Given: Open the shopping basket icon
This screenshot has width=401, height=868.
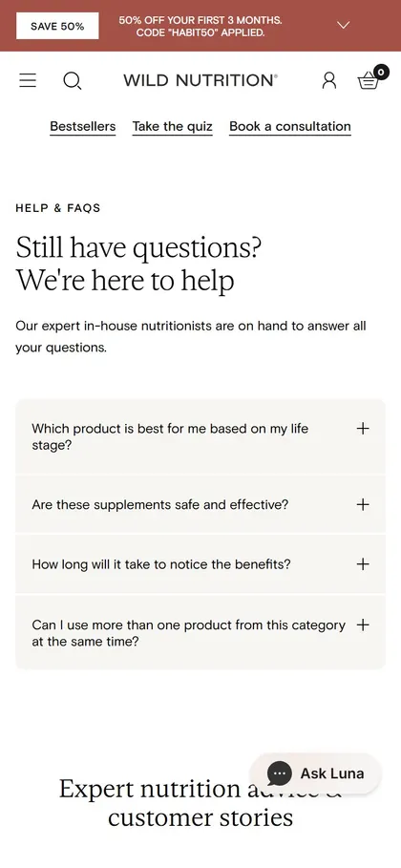Looking at the screenshot, I should [369, 82].
